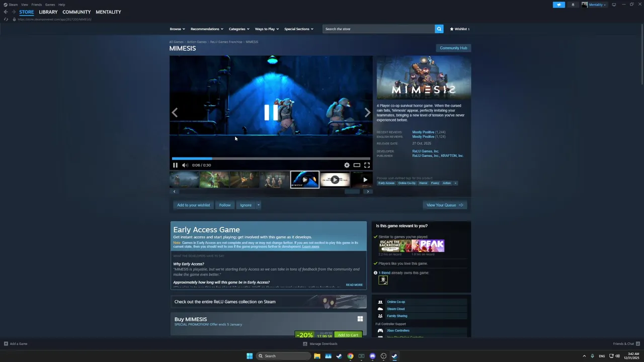The image size is (644, 362).
Task: Select the first screenshot thumbnail
Action: [x=184, y=179]
